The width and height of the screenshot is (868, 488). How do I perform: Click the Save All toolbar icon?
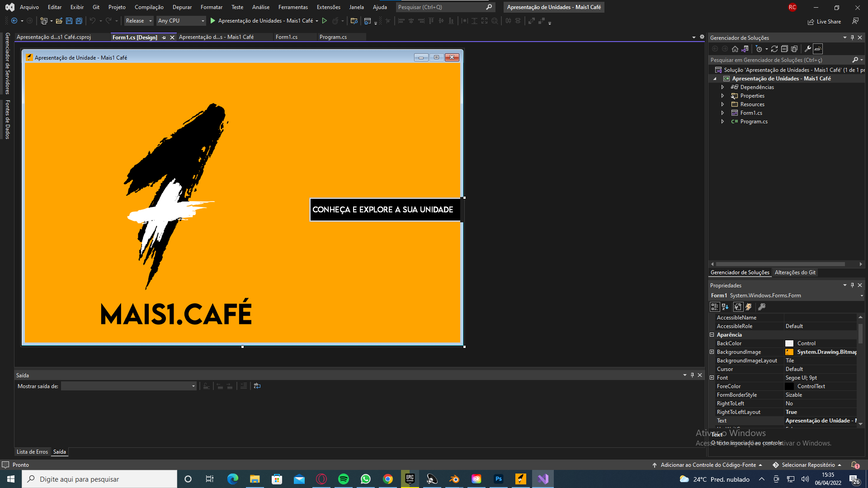tap(79, 21)
